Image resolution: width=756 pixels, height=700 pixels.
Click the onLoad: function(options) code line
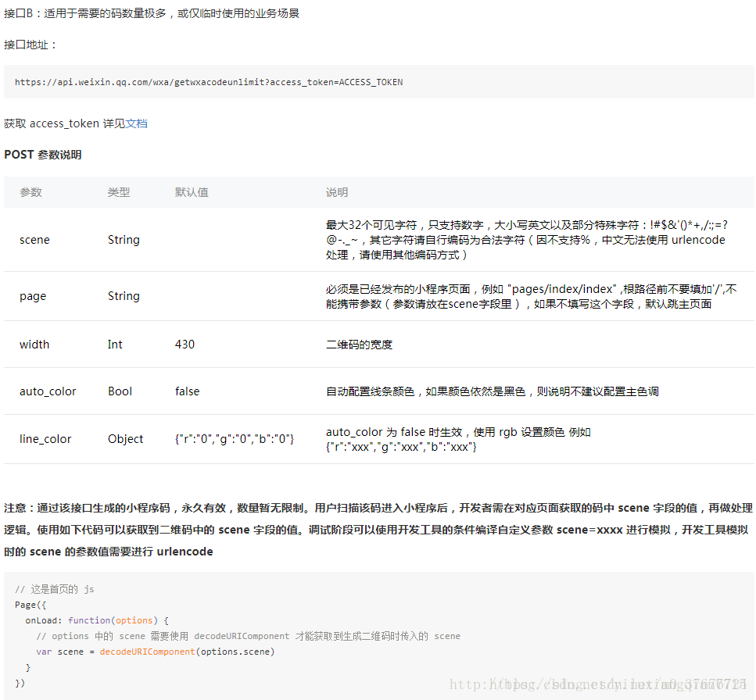click(x=97, y=620)
